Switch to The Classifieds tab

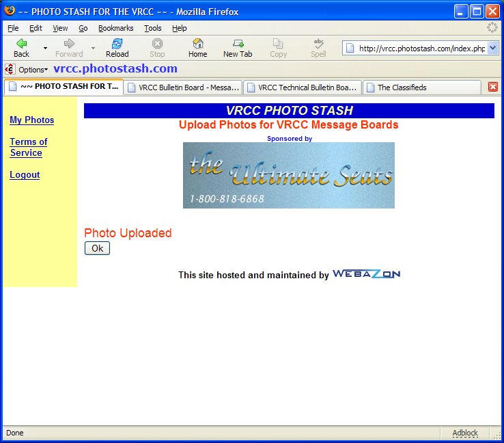coord(422,88)
